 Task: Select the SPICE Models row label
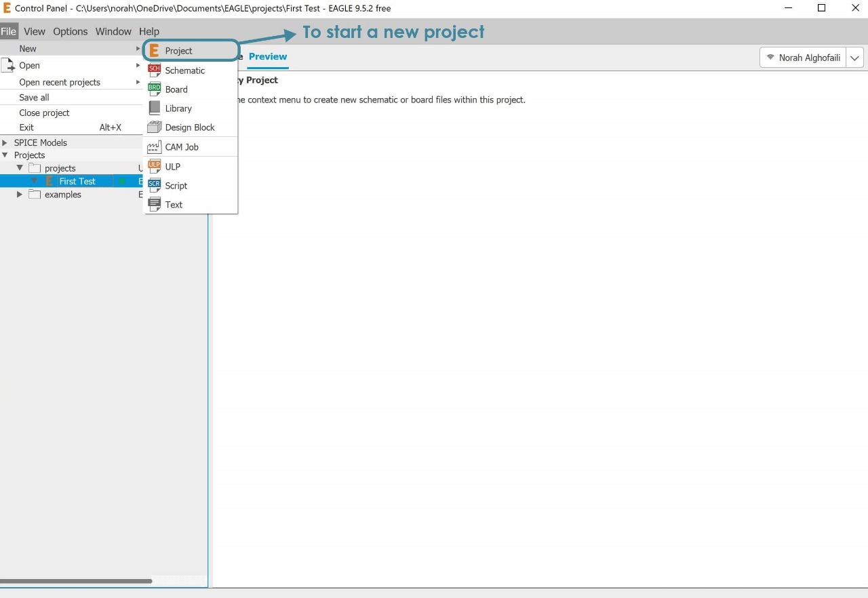[x=41, y=142]
